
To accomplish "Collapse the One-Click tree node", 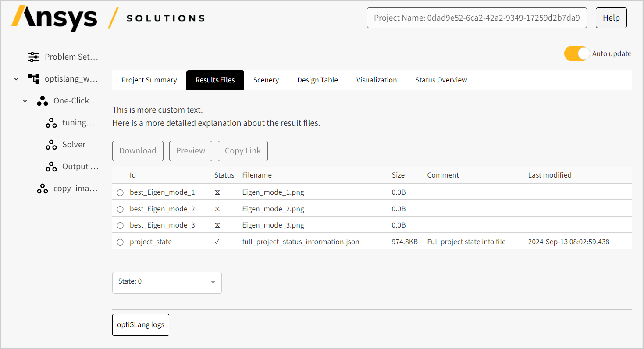I will coord(25,101).
